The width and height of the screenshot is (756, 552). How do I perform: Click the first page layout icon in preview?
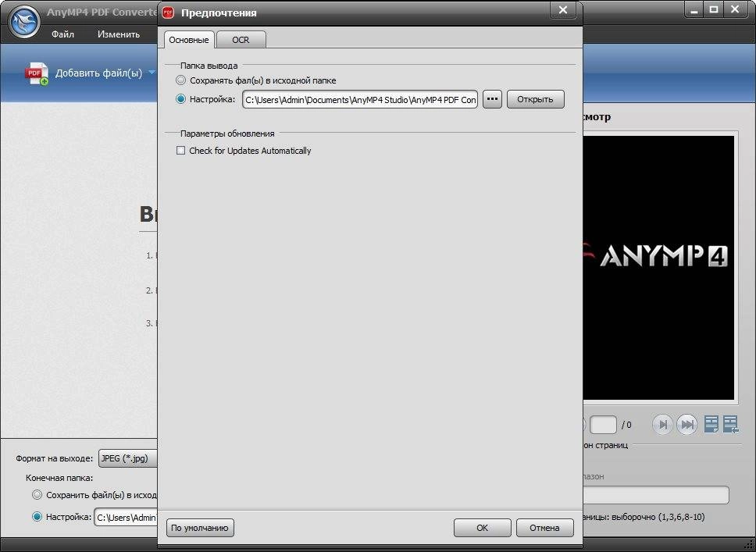click(x=711, y=424)
